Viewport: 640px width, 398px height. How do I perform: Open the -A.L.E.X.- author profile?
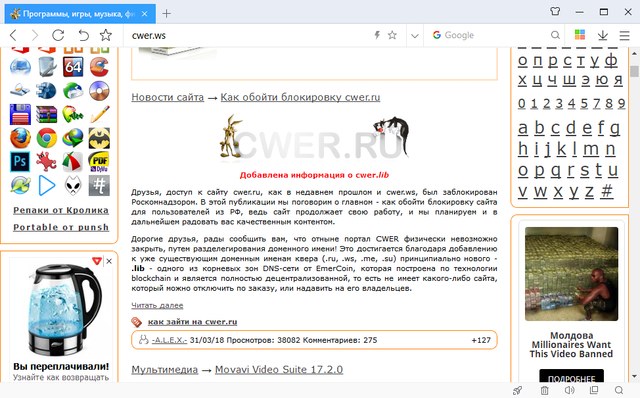pyautogui.click(x=169, y=340)
